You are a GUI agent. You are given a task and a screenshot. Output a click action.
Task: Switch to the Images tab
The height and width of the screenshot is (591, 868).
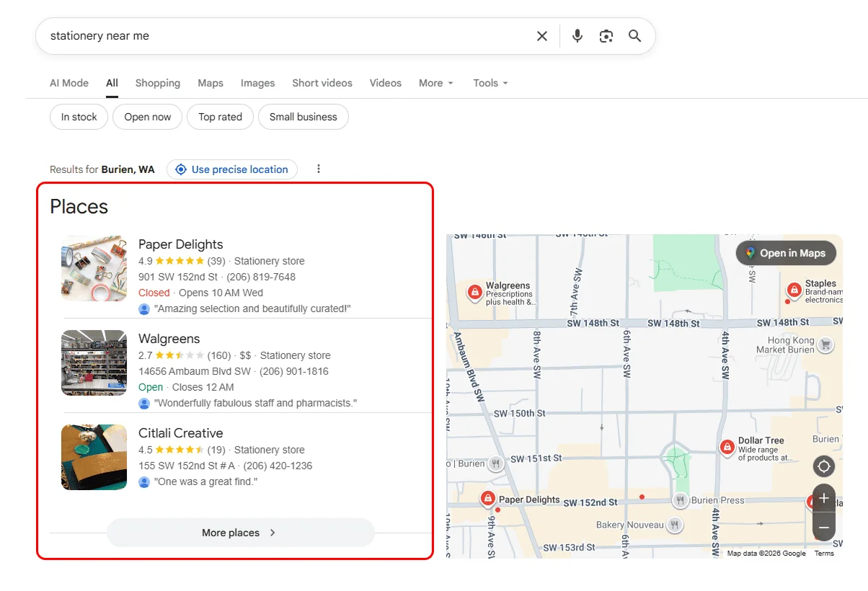click(257, 83)
